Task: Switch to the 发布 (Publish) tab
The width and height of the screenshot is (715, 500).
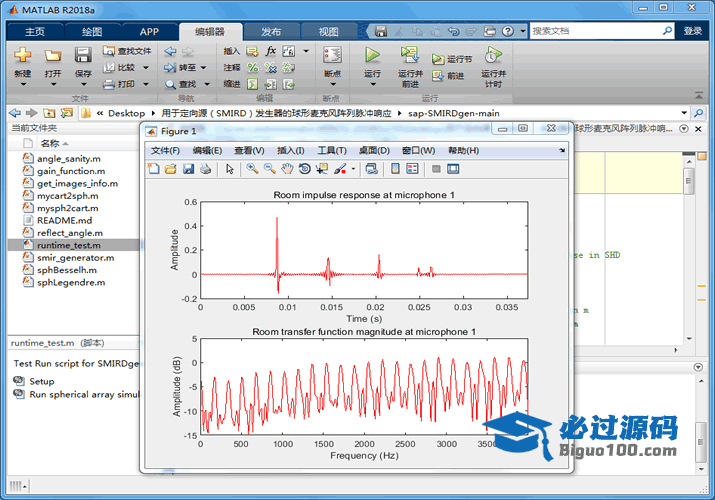Action: coord(271,31)
